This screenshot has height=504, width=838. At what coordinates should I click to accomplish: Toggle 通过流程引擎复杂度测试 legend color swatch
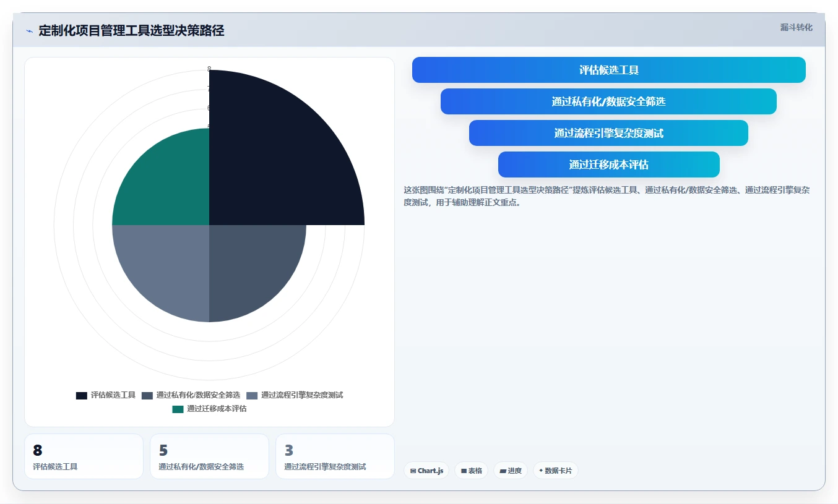pyautogui.click(x=252, y=395)
